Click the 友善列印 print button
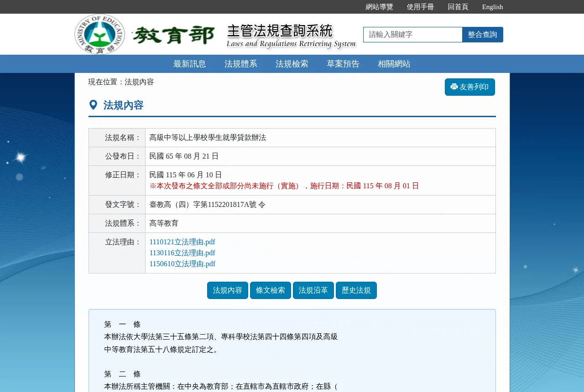 click(470, 87)
